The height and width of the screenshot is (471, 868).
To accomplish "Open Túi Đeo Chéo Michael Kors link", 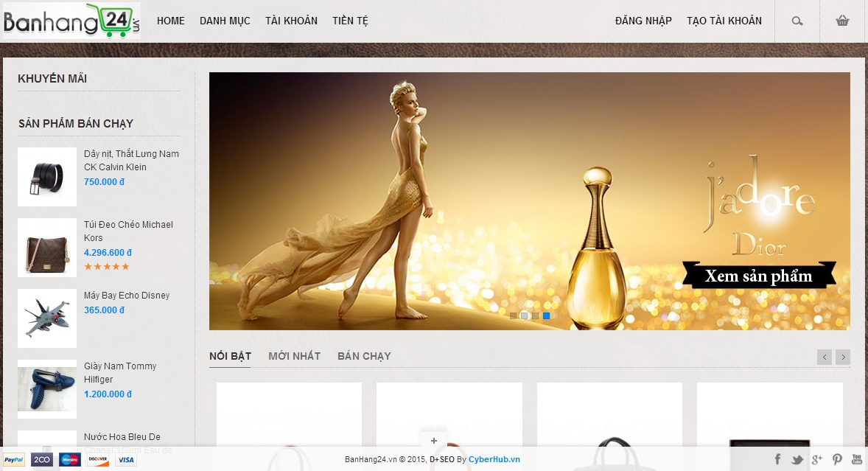I will (128, 231).
